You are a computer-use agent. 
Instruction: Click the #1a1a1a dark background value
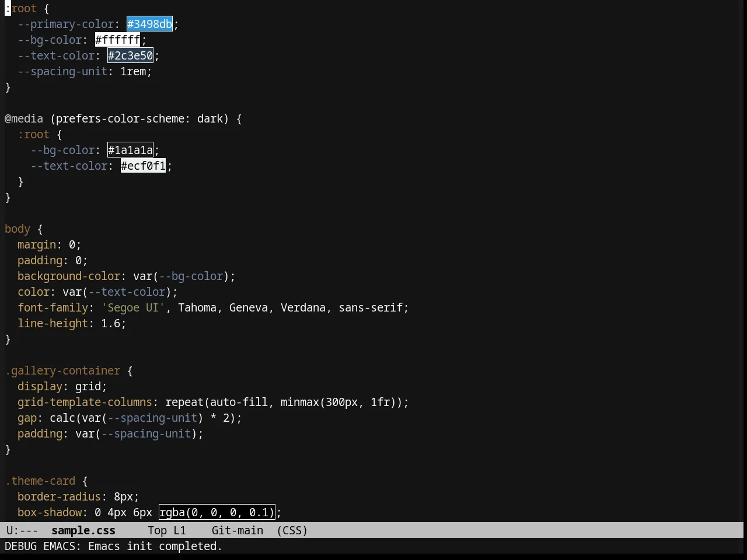131,150
